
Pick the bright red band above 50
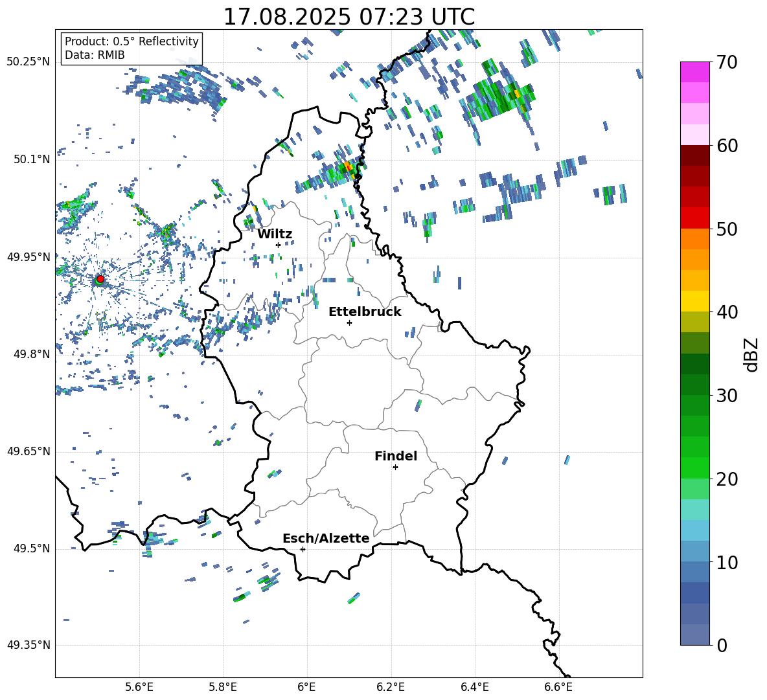pyautogui.click(x=694, y=218)
